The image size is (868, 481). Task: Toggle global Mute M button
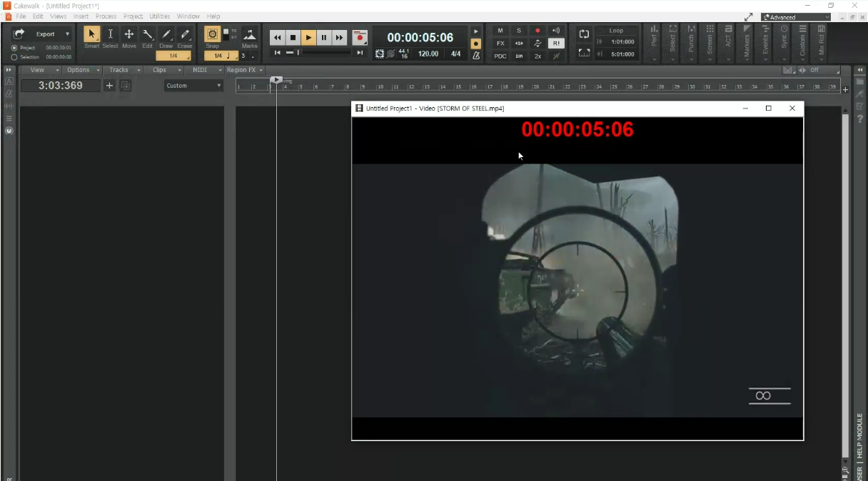click(x=500, y=31)
